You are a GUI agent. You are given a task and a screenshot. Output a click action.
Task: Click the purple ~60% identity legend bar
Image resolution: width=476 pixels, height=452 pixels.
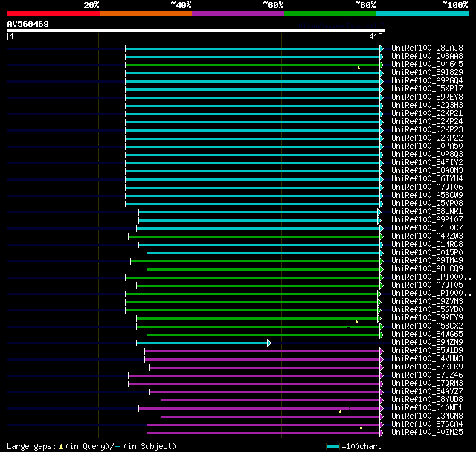tap(237, 13)
